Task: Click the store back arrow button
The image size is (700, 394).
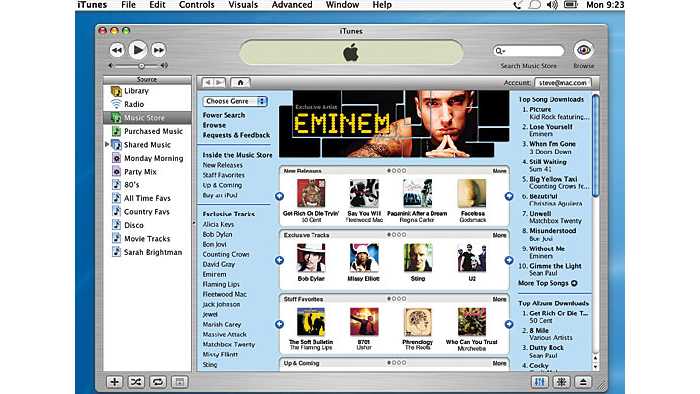Action: [208, 83]
